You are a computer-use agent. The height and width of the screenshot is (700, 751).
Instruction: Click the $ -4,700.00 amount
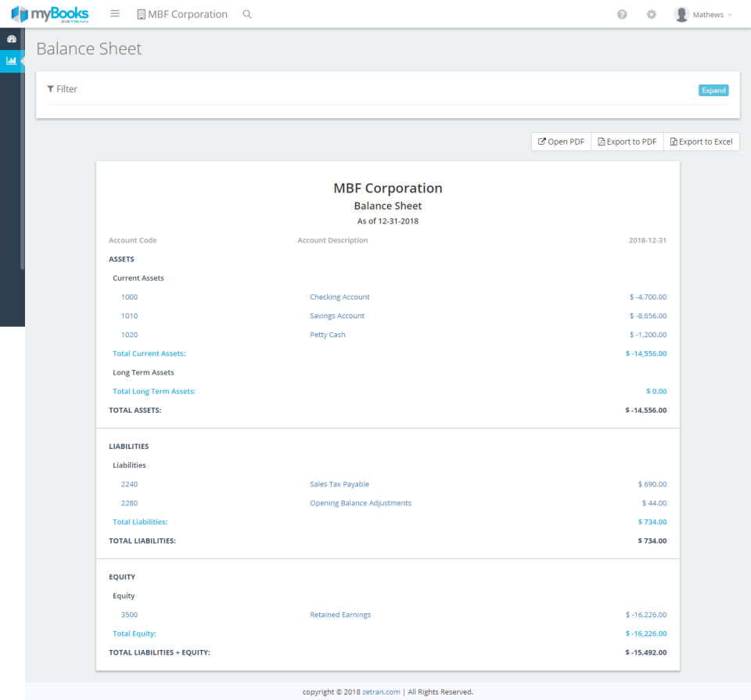648,297
